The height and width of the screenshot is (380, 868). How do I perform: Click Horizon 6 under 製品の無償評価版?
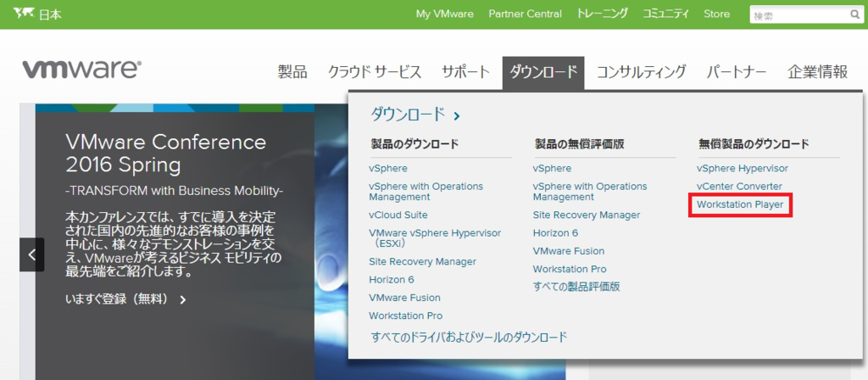pos(555,233)
